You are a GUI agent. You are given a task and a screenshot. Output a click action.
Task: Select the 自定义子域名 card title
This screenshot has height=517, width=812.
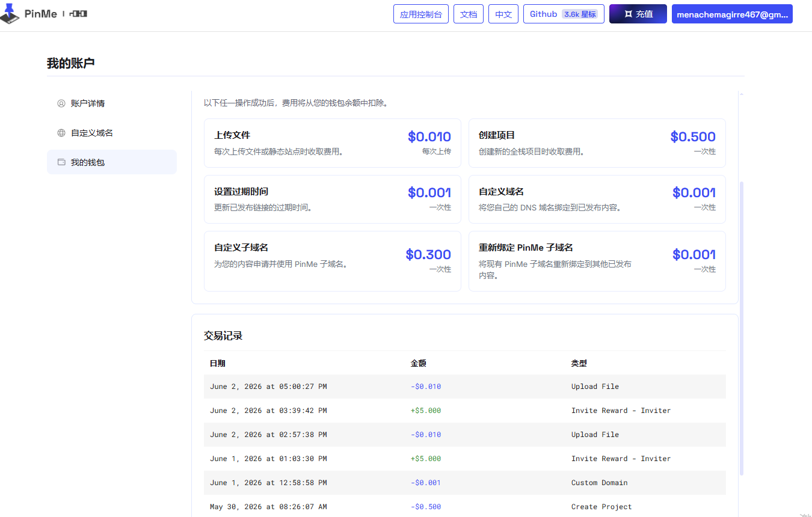(241, 248)
